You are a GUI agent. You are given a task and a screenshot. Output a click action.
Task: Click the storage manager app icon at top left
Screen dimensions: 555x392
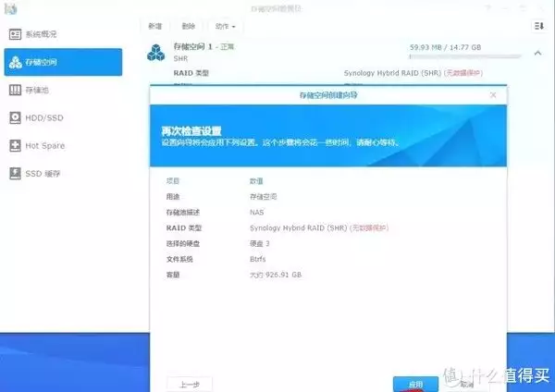tap(10, 8)
